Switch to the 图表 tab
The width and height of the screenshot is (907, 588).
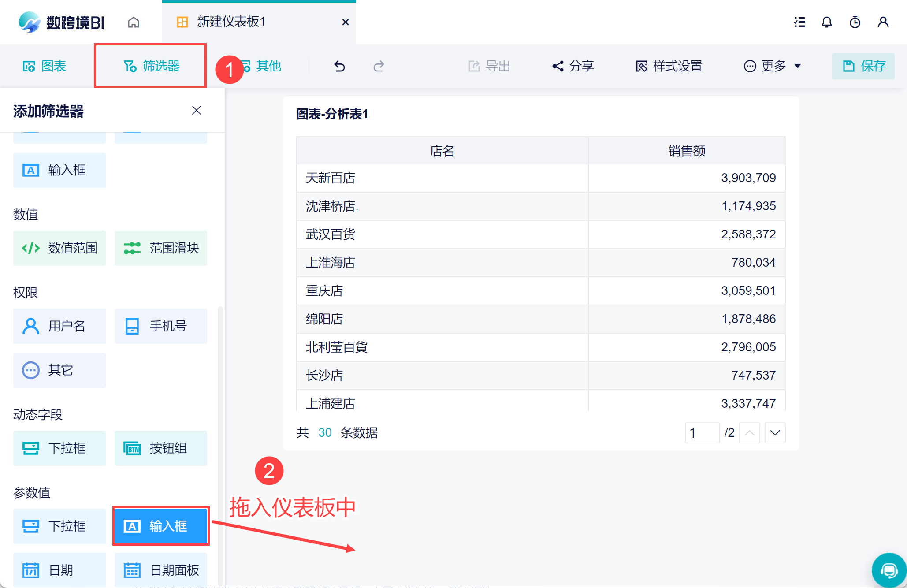point(45,66)
